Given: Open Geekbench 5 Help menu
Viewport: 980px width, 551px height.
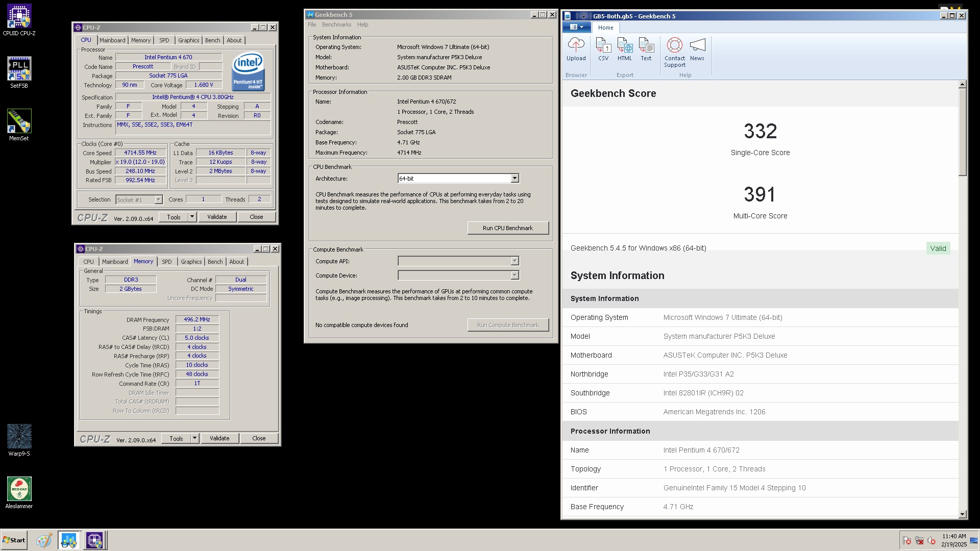Looking at the screenshot, I should click(362, 24).
